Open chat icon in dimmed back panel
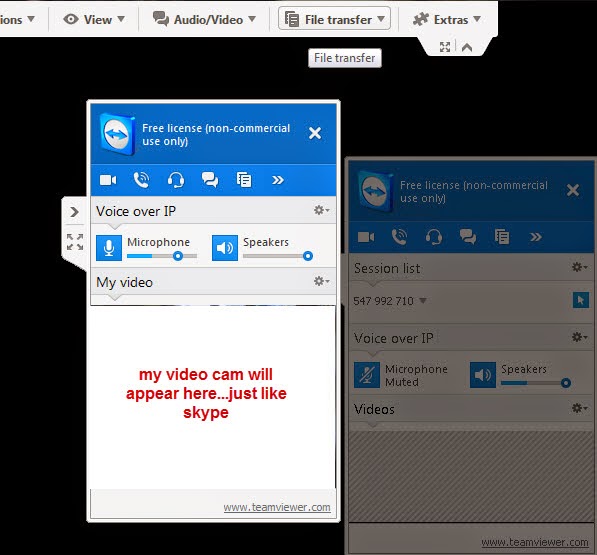 tap(468, 237)
